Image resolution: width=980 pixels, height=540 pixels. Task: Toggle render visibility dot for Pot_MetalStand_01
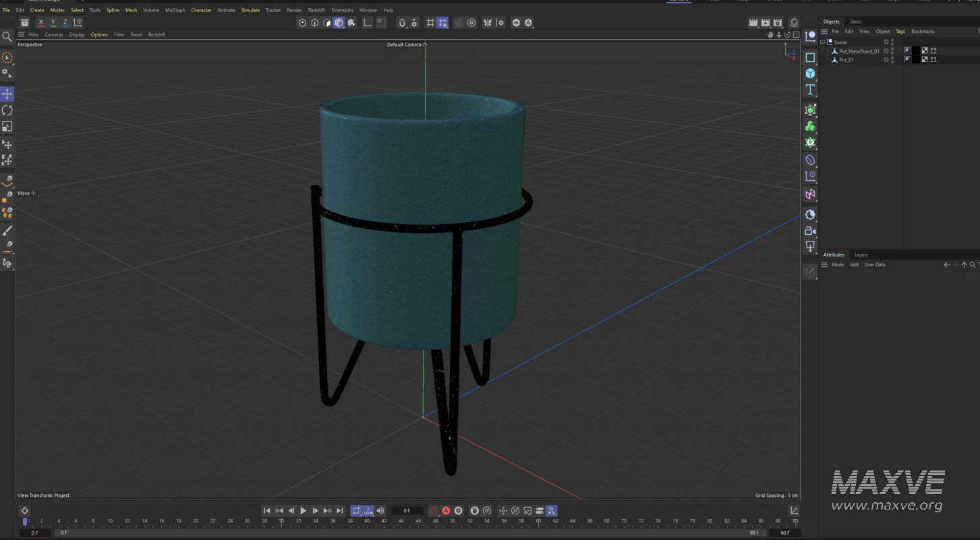[x=892, y=53]
